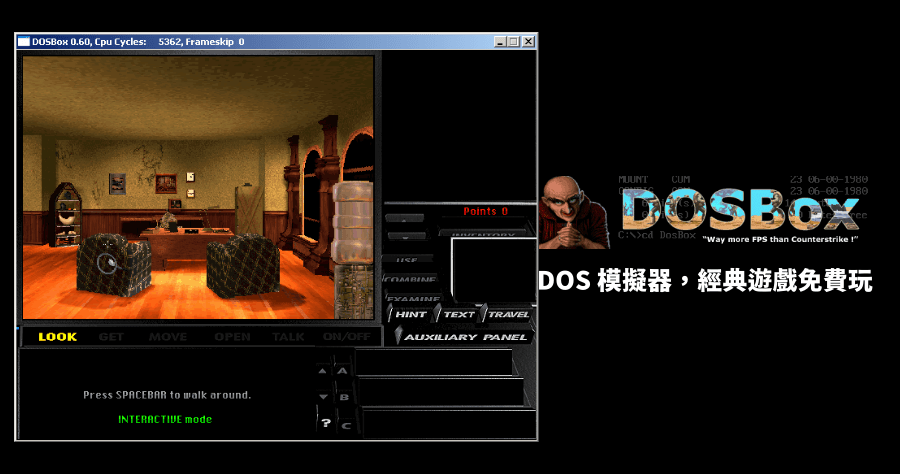Click the water cooler bottle

(352, 222)
